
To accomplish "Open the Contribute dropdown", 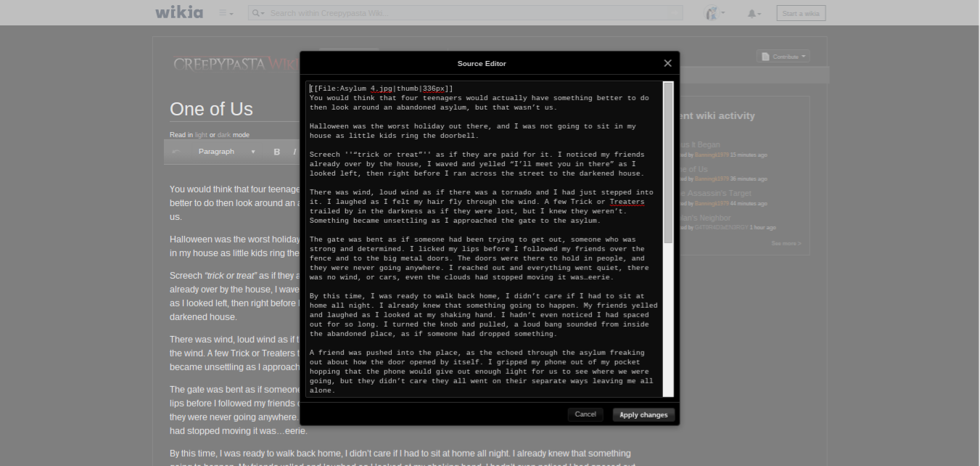I will pos(783,57).
